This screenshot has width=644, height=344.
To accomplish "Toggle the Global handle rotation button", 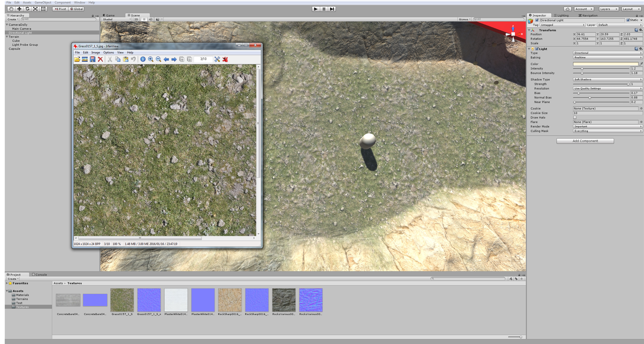I will (x=76, y=9).
